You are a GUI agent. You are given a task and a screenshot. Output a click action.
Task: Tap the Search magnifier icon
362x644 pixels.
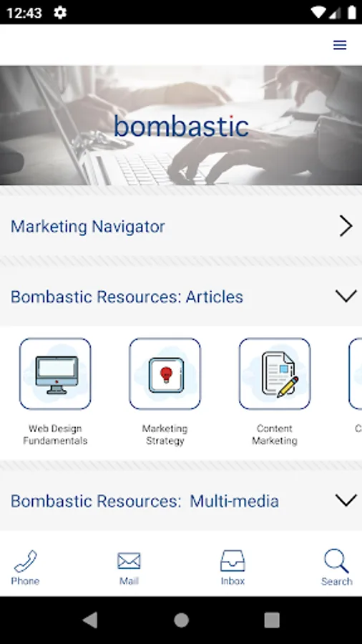(336, 561)
